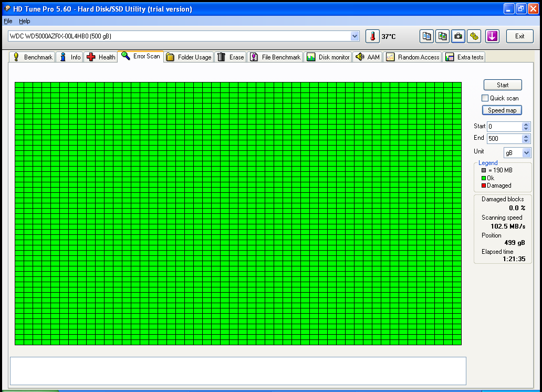Copy text info to clipboard icon
Image resolution: width=542 pixels, height=392 pixels.
pyautogui.click(x=427, y=36)
